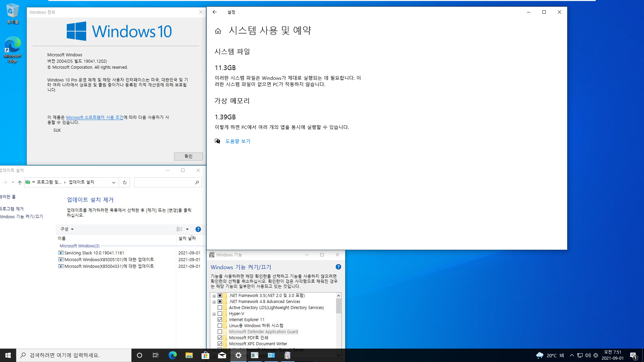
Task: Click the refresh button in the Installed Updates address bar
Action: coord(124,182)
